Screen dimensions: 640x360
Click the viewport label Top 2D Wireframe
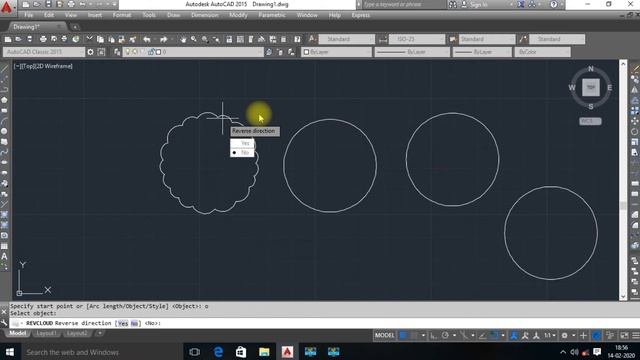(43, 66)
